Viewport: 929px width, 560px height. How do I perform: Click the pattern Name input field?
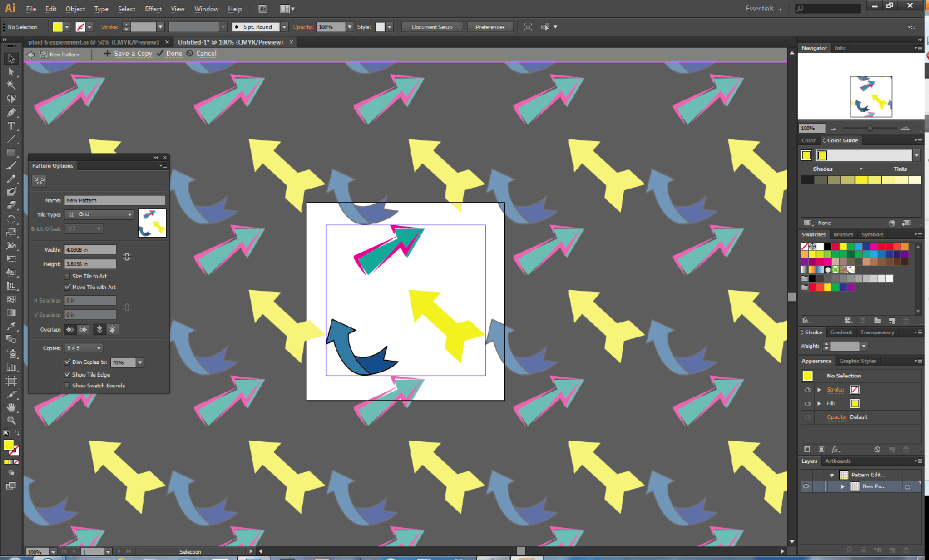click(x=115, y=200)
